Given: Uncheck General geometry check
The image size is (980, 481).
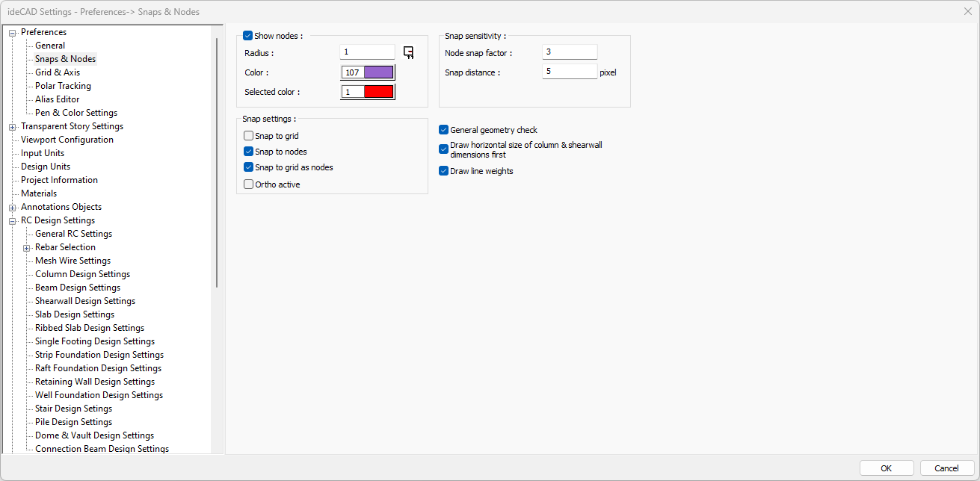Looking at the screenshot, I should [x=444, y=130].
